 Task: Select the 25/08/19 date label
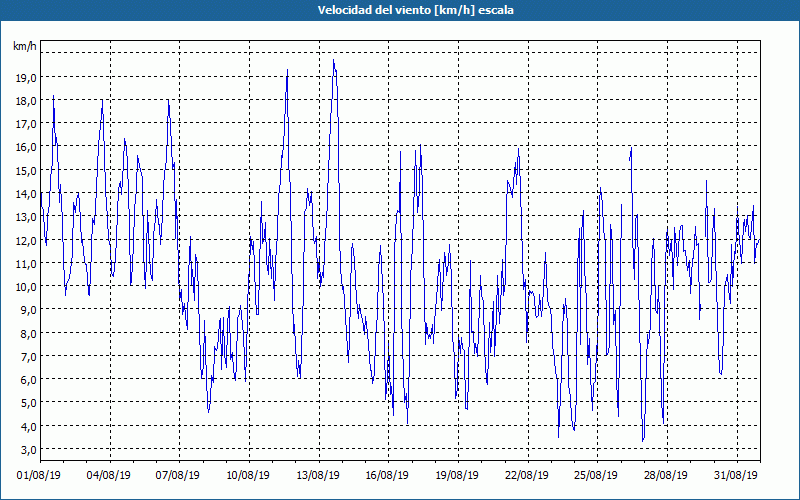click(596, 475)
